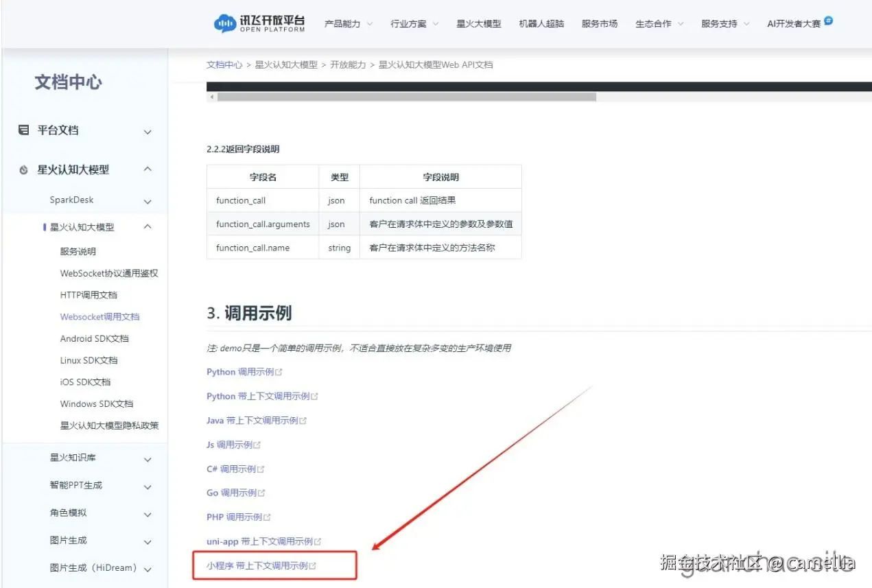
Task: Open the 服务支持 dropdown menu
Action: [726, 23]
